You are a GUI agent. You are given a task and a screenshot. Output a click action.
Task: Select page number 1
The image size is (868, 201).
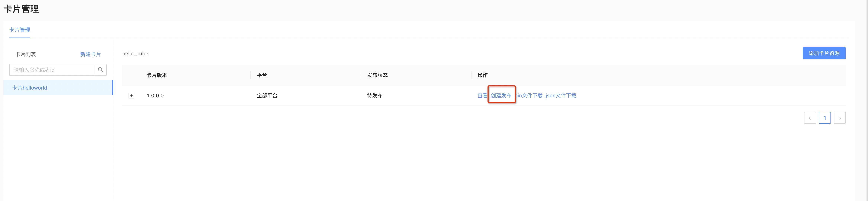point(825,118)
